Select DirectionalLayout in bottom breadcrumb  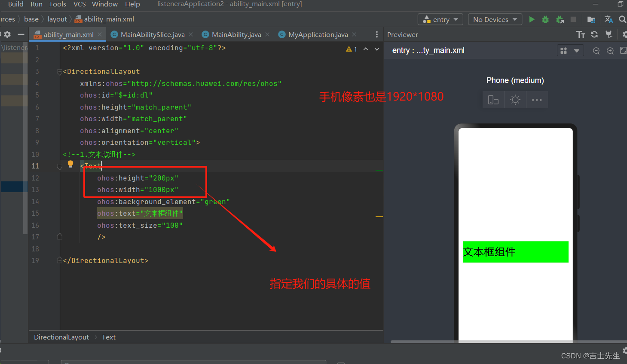coord(61,337)
